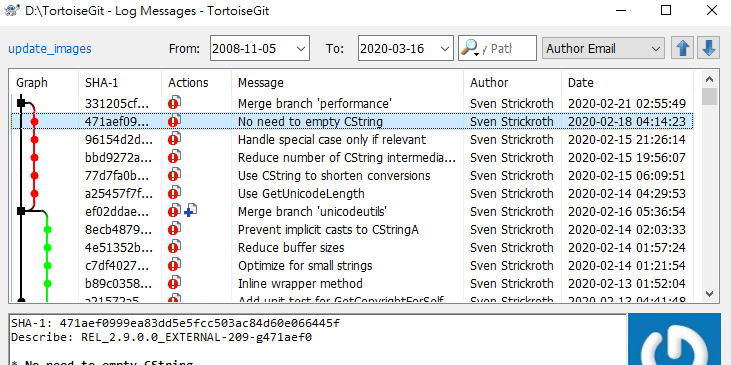Click the scrollbar up arrow in log list

pyautogui.click(x=710, y=79)
